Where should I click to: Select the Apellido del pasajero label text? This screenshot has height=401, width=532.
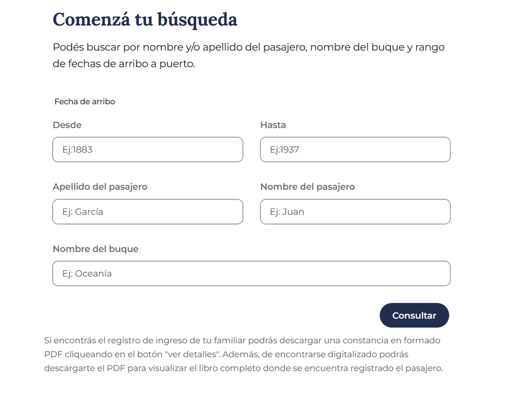click(x=100, y=187)
